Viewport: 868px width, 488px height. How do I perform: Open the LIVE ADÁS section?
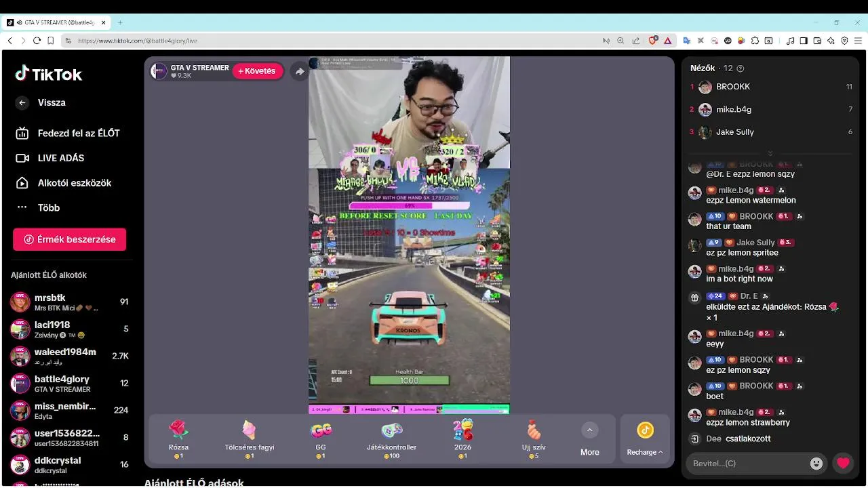click(x=50, y=158)
